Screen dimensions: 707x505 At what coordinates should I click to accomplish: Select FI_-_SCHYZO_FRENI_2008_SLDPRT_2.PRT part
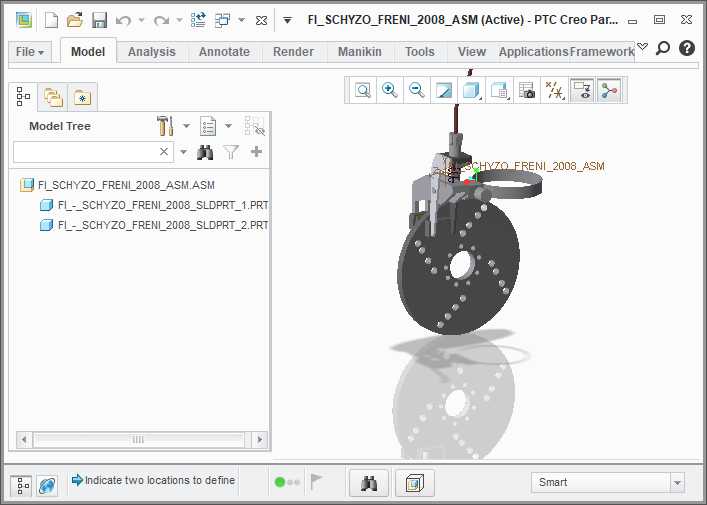154,225
